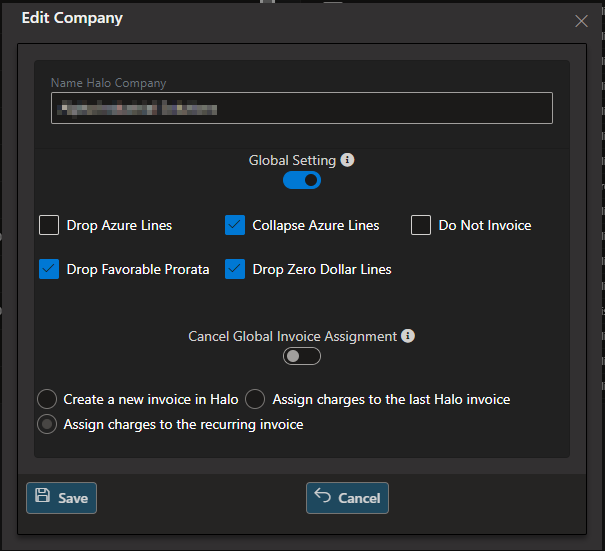Uncheck Collapse Azure Lines checkbox
This screenshot has width=605, height=551.
click(x=235, y=225)
